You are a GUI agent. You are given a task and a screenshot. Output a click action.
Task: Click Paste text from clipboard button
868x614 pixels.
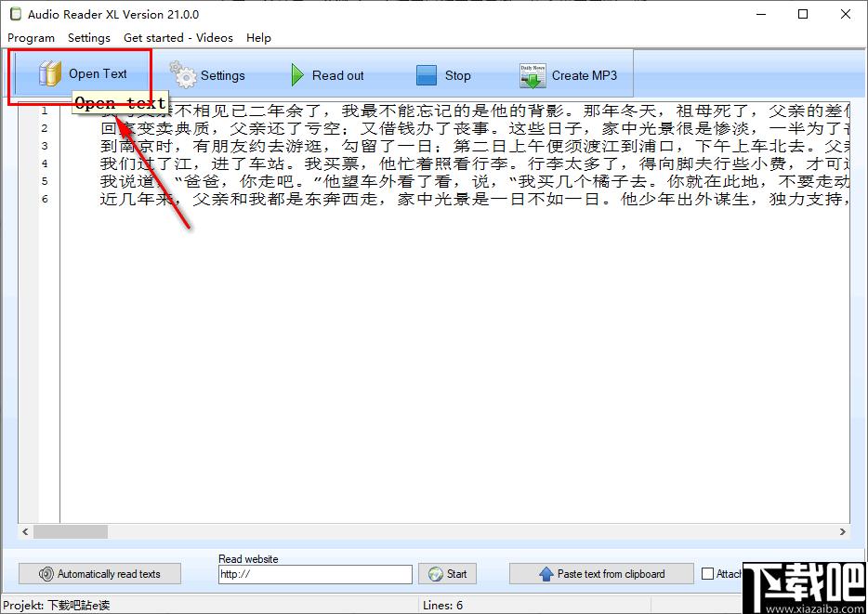[601, 574]
